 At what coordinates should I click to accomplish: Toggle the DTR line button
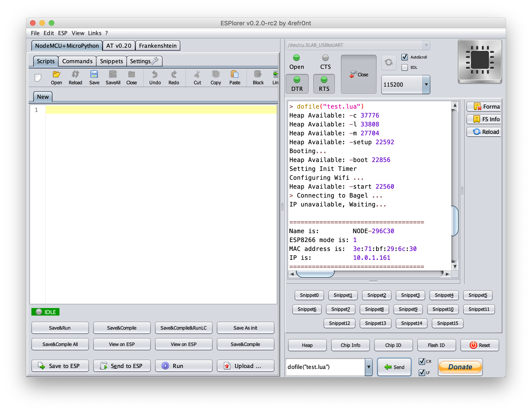297,84
